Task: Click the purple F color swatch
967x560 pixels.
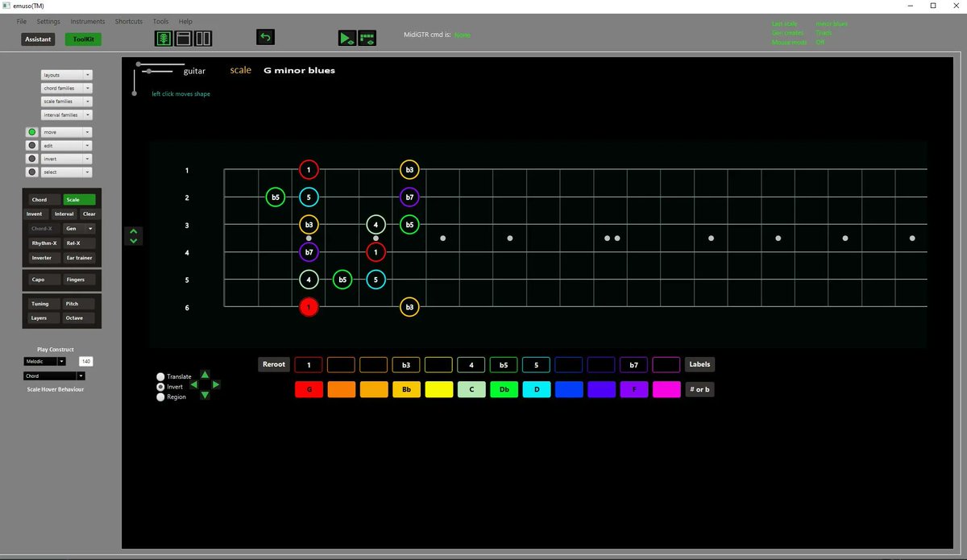Action: coord(633,389)
